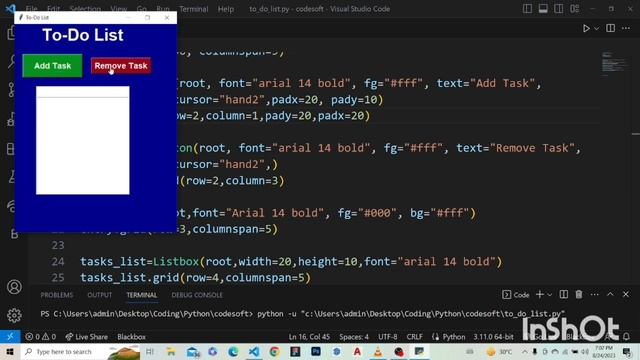The image size is (640, 360).
Task: Open the Go menu
Action: (x=142, y=9)
